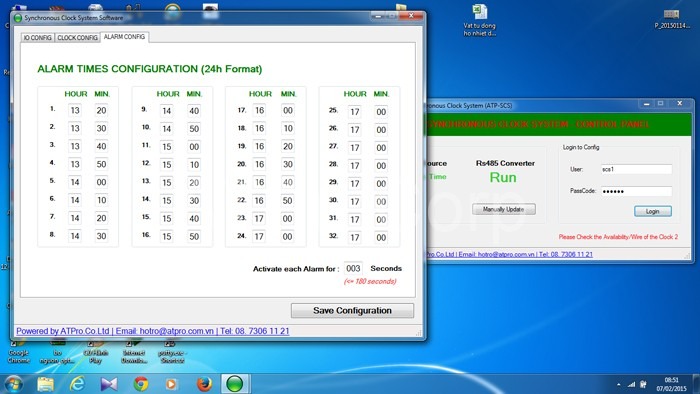Click the PassCode field
Screen dimensions: 700x394
tap(636, 191)
